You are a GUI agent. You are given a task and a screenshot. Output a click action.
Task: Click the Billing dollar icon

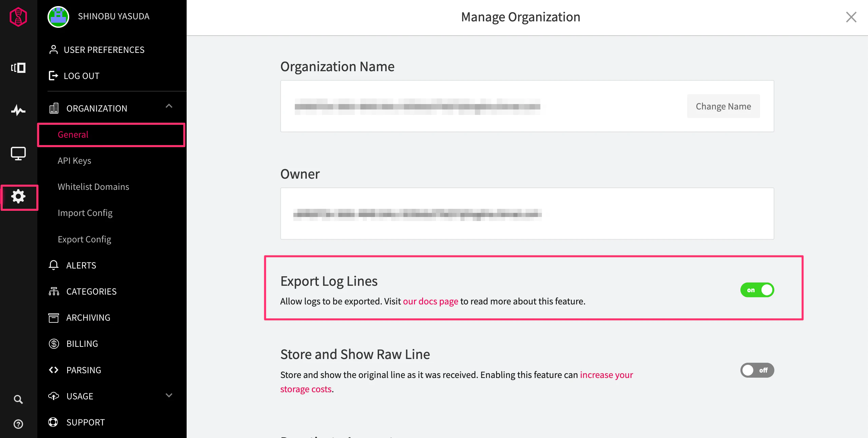[x=54, y=344]
